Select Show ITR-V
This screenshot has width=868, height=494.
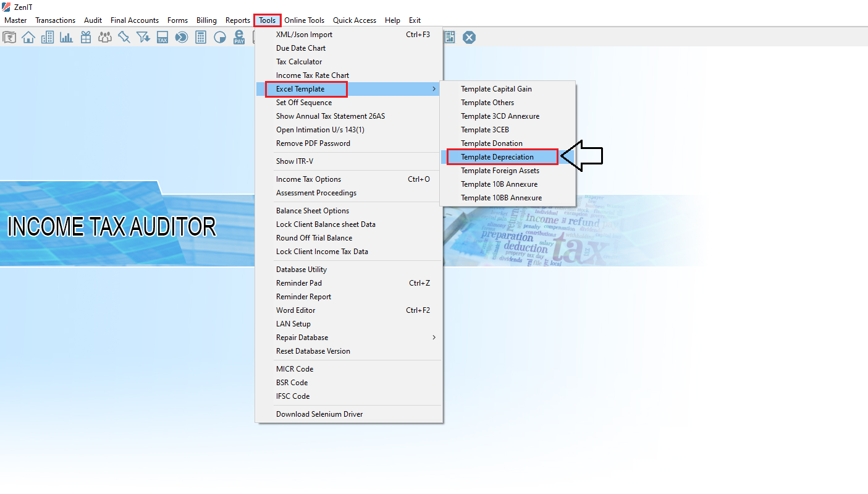coord(349,161)
